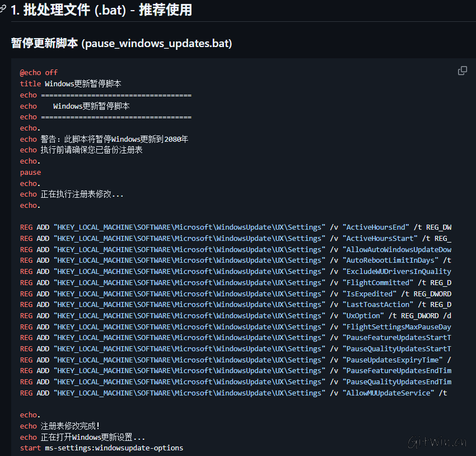Click the '正在执行注册表修改...' echo line
This screenshot has width=476, height=456.
click(x=72, y=194)
